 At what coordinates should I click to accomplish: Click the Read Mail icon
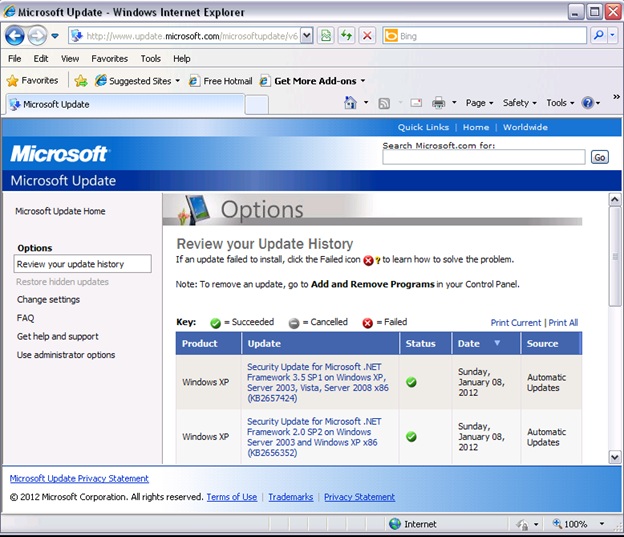coord(416,103)
